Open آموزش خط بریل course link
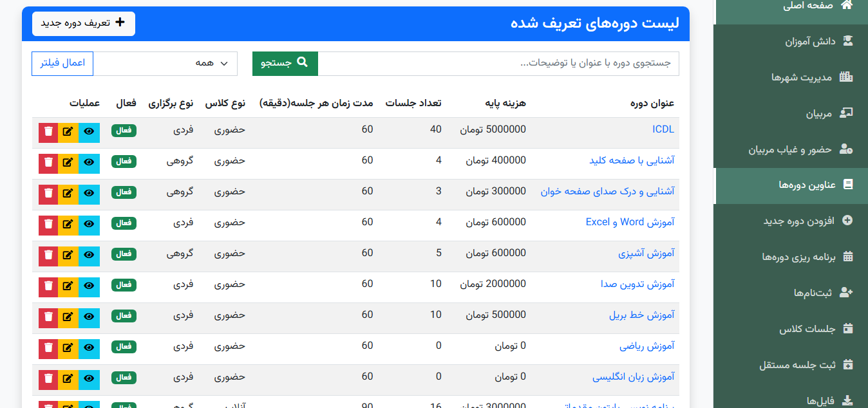Image resolution: width=868 pixels, height=408 pixels. point(642,315)
